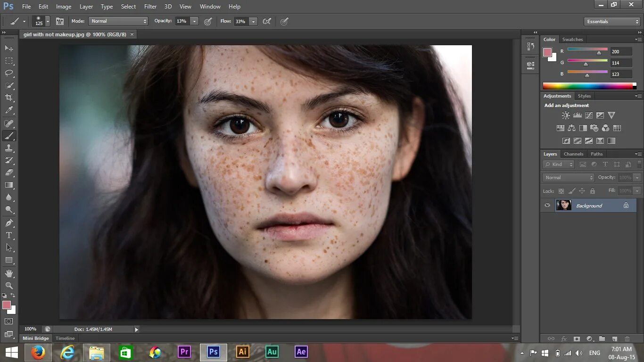Switch to the Channels tab

coord(573,154)
